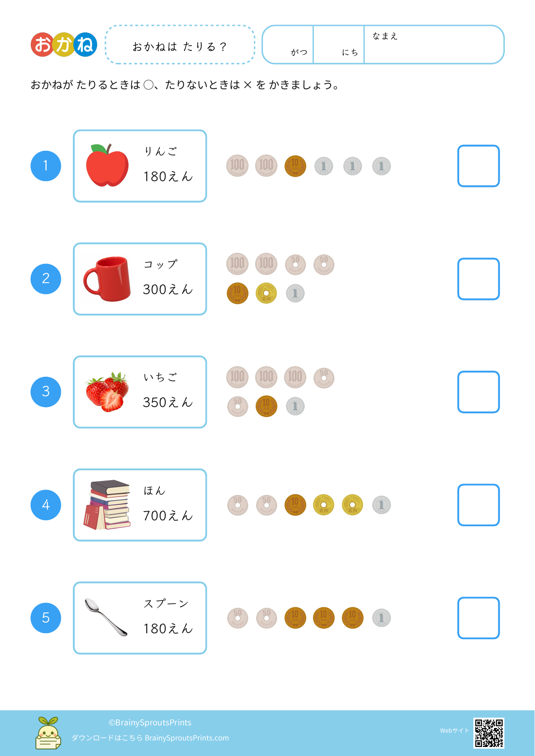This screenshot has height=756, width=535.
Task: Click the silver spoon picture
Action: (106, 617)
